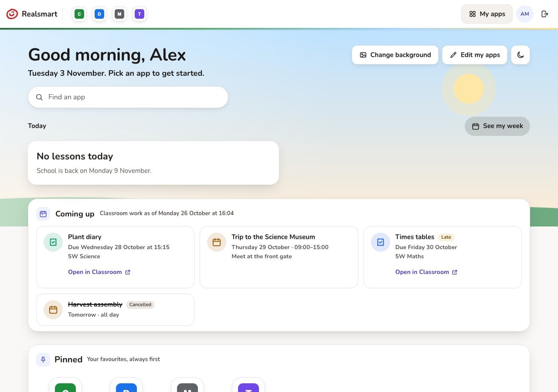The width and height of the screenshot is (558, 392).
Task: Click the Harvest assembly calendar icon
Action: pos(53,310)
